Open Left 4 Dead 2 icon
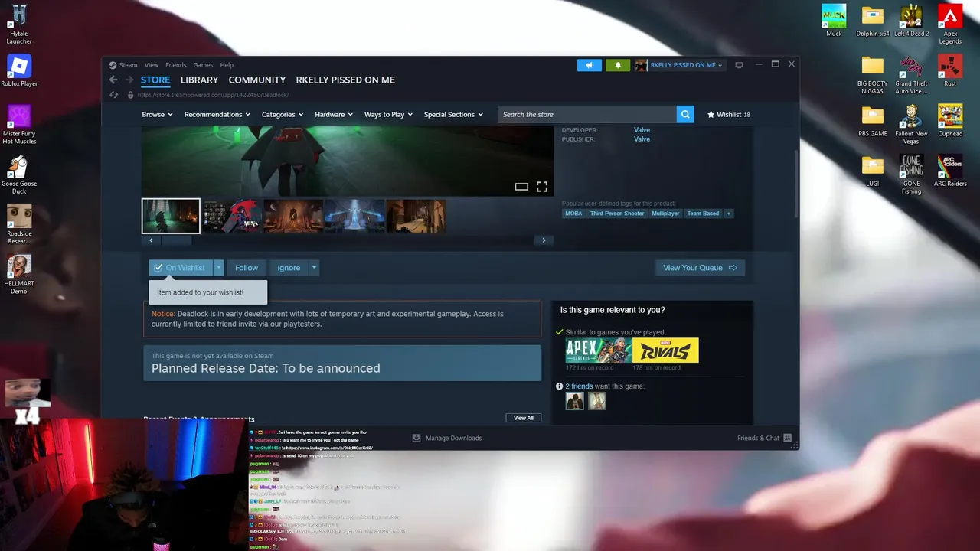Image resolution: width=980 pixels, height=551 pixels. point(911,21)
